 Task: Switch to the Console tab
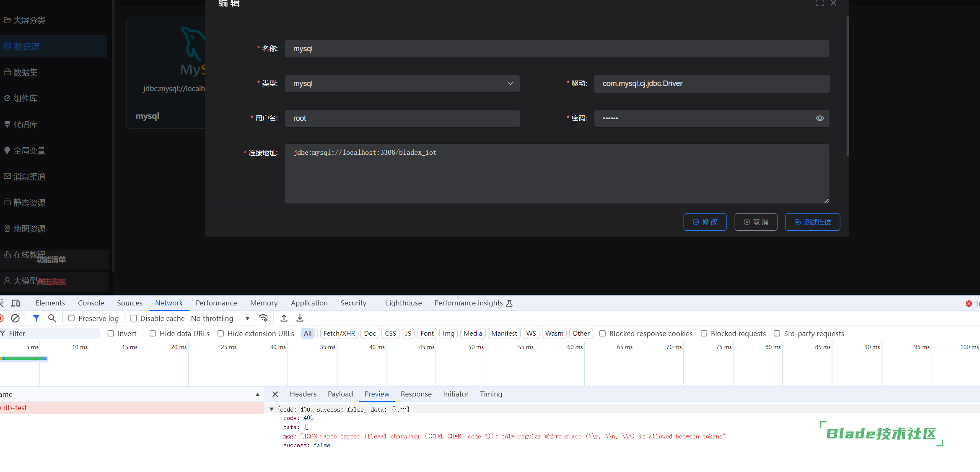tap(91, 303)
